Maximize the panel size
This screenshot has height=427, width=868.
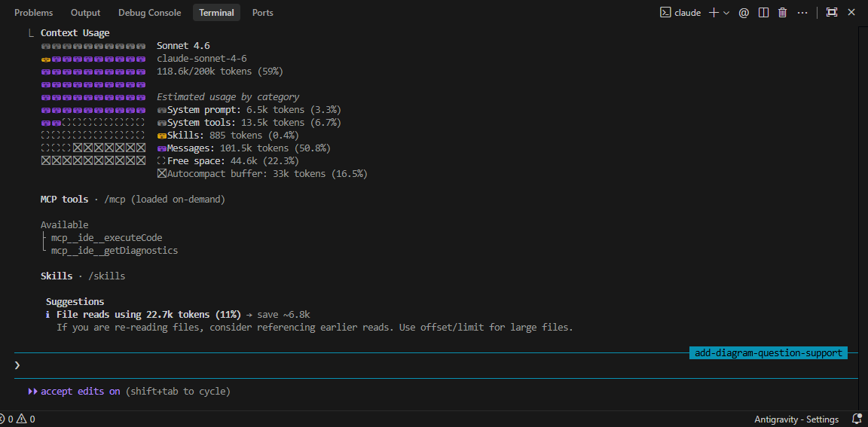(832, 13)
